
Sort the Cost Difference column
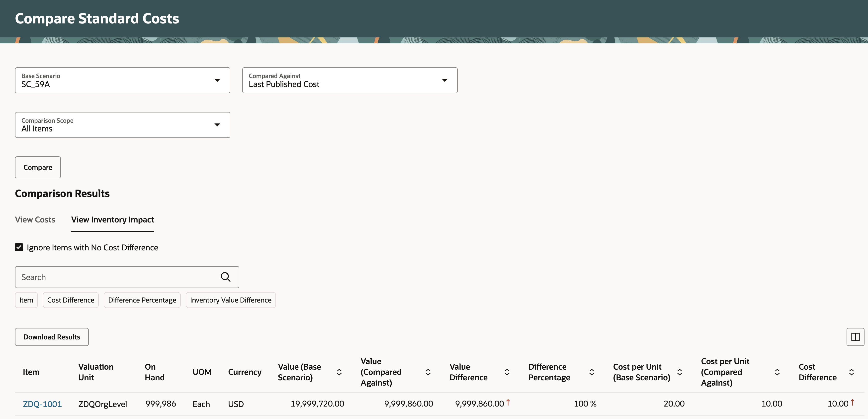[x=851, y=372]
